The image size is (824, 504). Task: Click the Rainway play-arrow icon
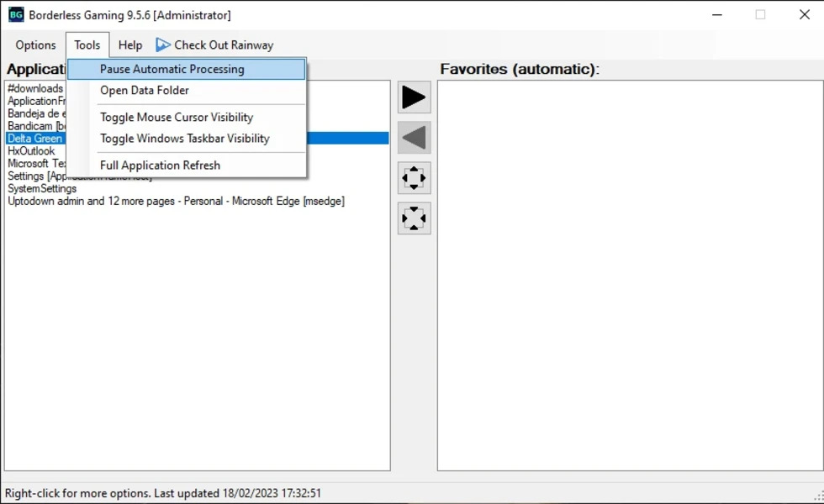tap(163, 45)
